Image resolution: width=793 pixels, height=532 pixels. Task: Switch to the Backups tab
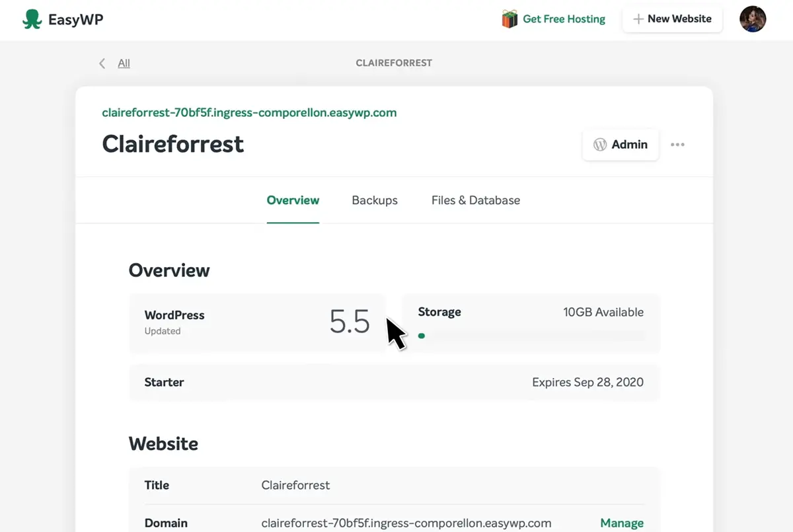(x=374, y=200)
